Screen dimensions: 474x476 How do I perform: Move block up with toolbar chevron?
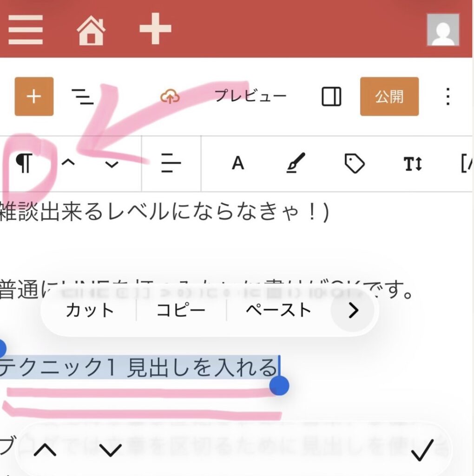(68, 163)
